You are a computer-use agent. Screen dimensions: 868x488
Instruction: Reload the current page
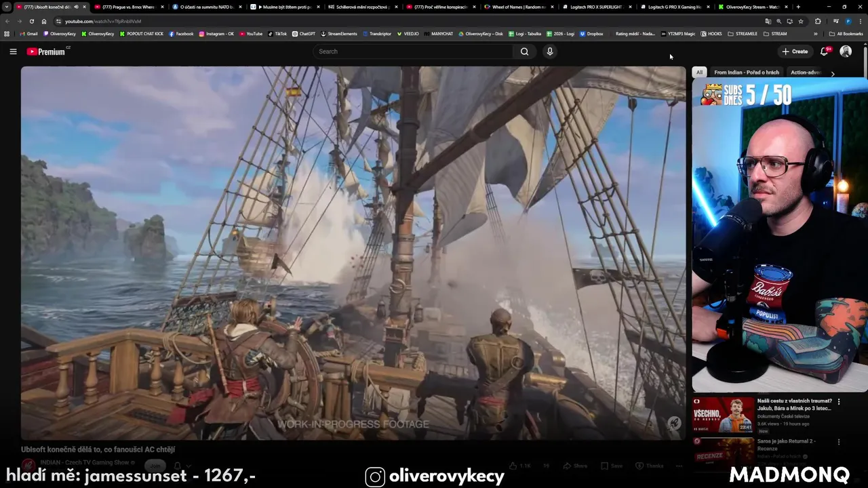(31, 21)
